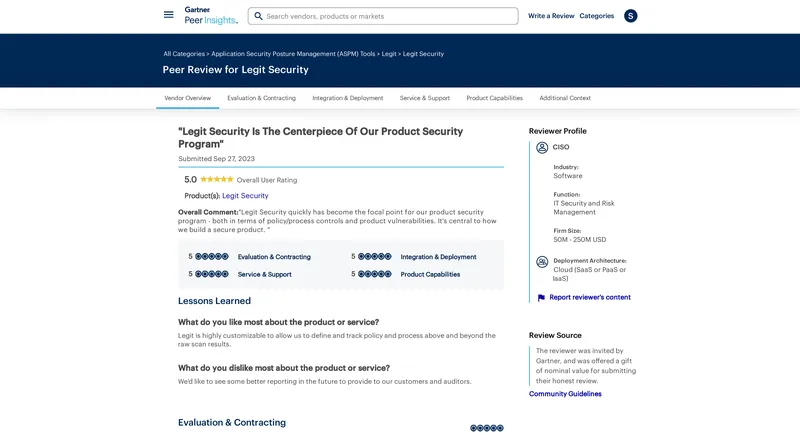800x440 pixels.
Task: Click Report reviewer's content
Action: (590, 297)
